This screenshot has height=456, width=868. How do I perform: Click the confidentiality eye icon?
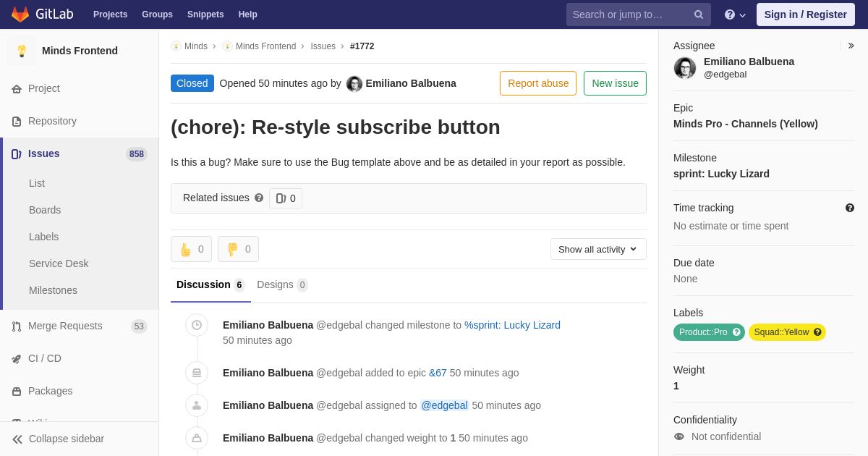(679, 436)
